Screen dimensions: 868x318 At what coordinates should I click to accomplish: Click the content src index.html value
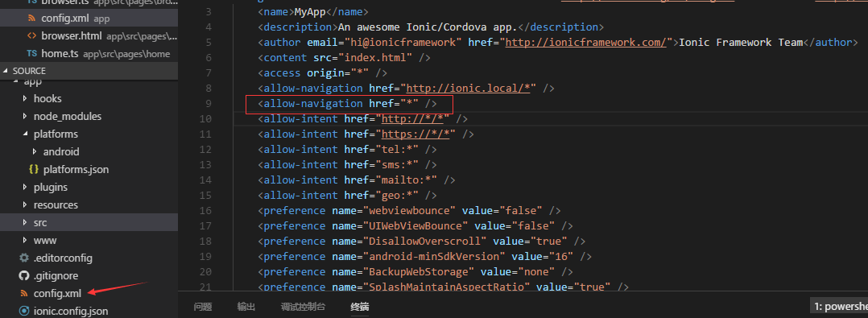tap(376, 57)
